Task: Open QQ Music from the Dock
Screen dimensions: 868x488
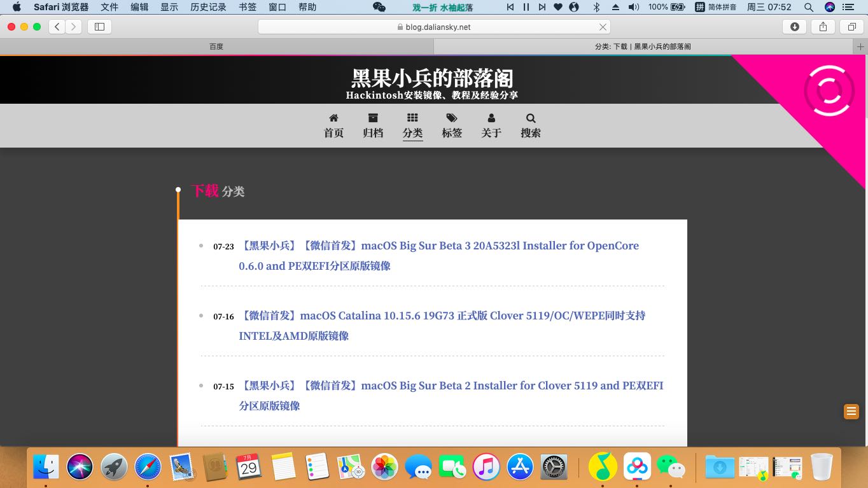Action: pos(603,467)
